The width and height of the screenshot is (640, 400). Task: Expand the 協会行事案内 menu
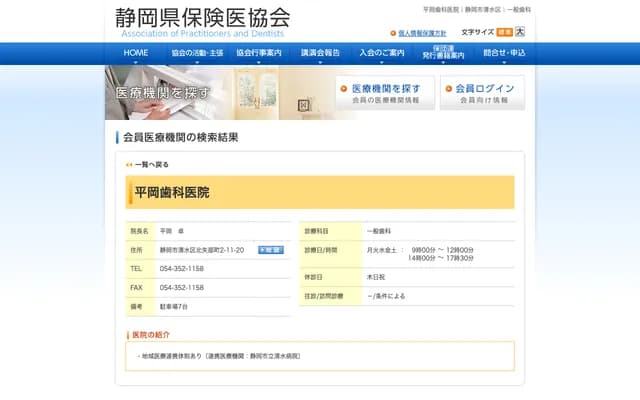(259, 53)
